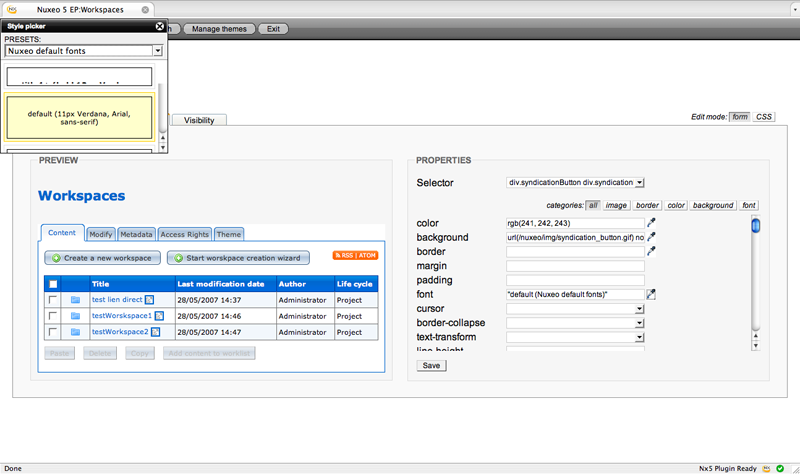The width and height of the screenshot is (800, 474).
Task: Filter properties by category background
Action: [713, 205]
